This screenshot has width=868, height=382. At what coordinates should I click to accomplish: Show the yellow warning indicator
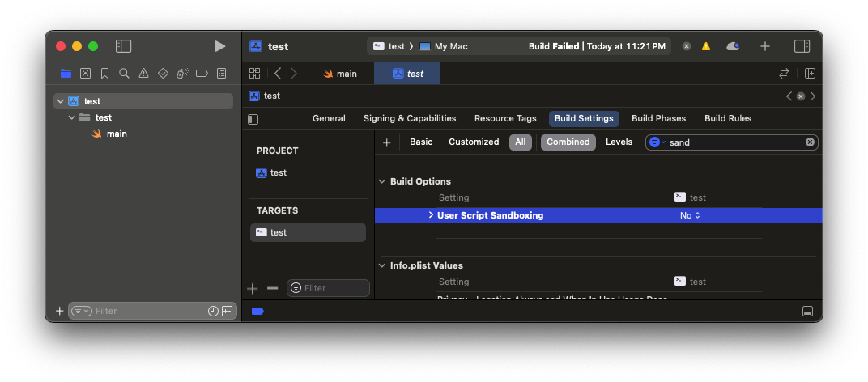706,46
